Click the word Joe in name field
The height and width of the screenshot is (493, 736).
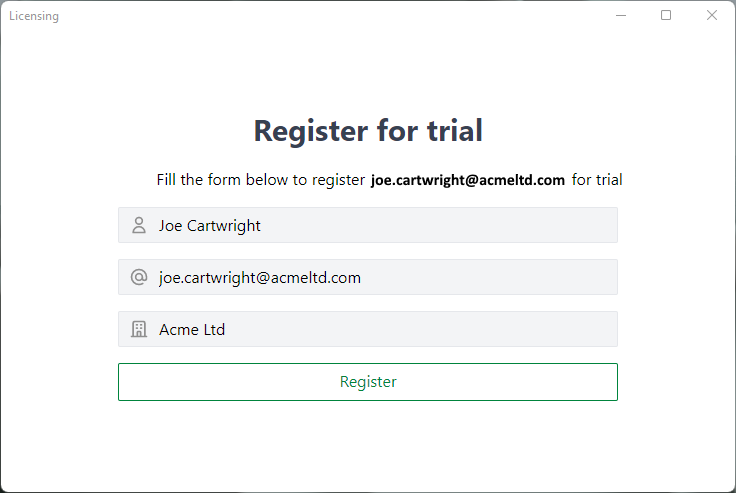(x=170, y=226)
